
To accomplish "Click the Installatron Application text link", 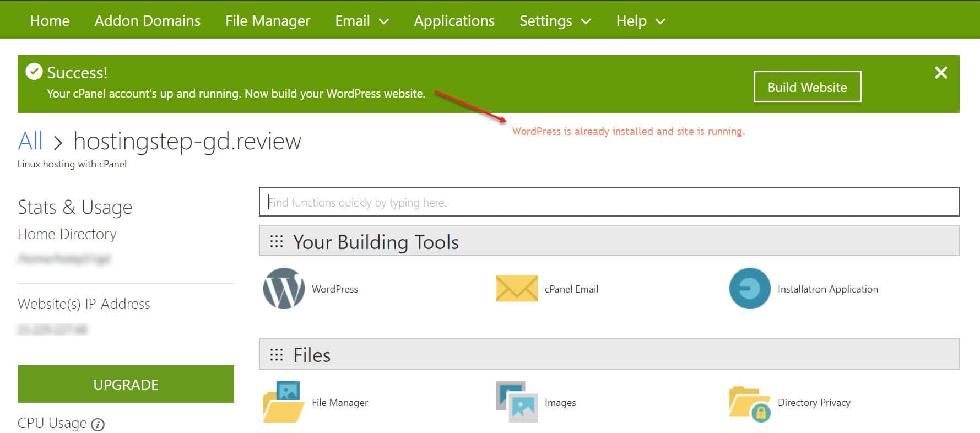I will tap(828, 289).
